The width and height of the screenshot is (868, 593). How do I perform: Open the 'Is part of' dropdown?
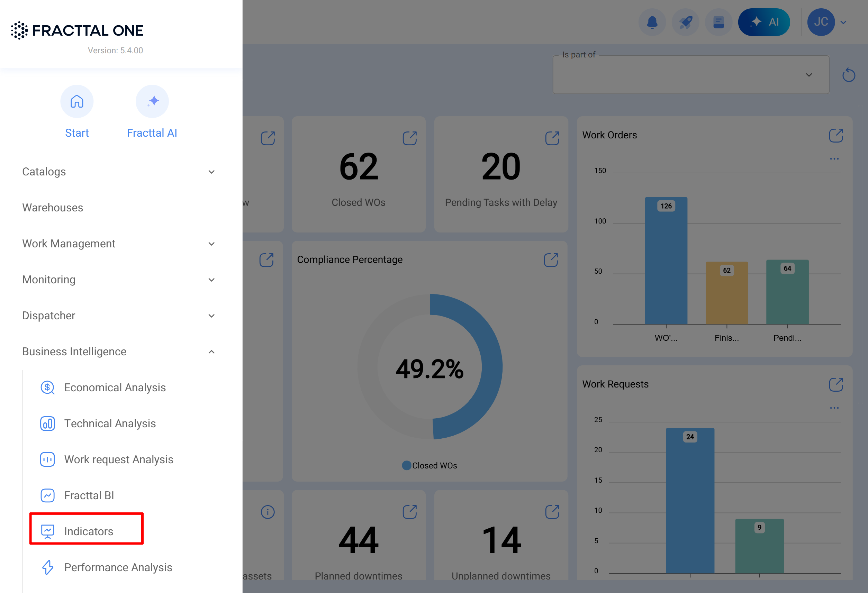coord(690,75)
